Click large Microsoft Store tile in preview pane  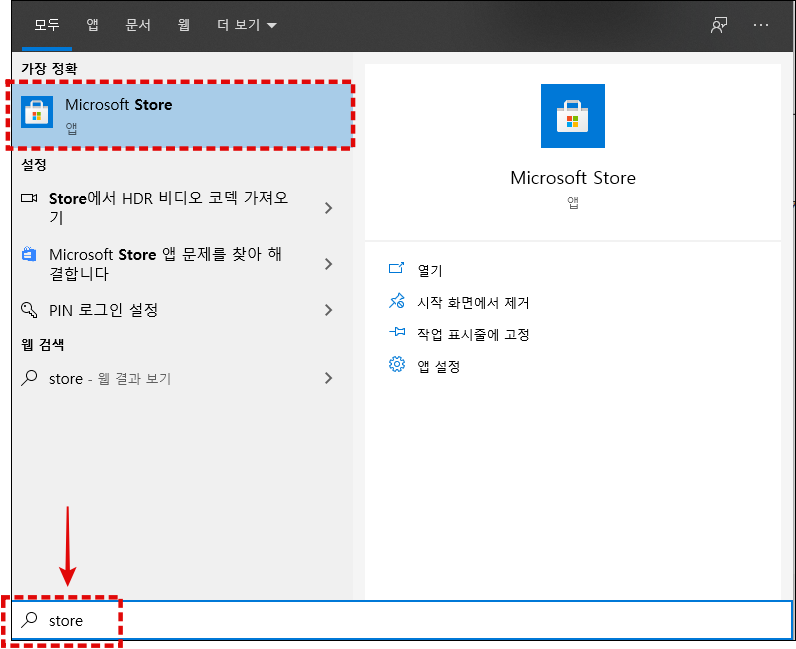pyautogui.click(x=573, y=116)
